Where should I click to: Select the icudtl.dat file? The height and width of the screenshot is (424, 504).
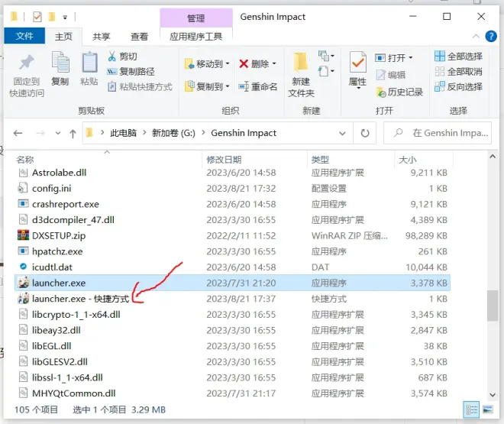pyautogui.click(x=232, y=267)
